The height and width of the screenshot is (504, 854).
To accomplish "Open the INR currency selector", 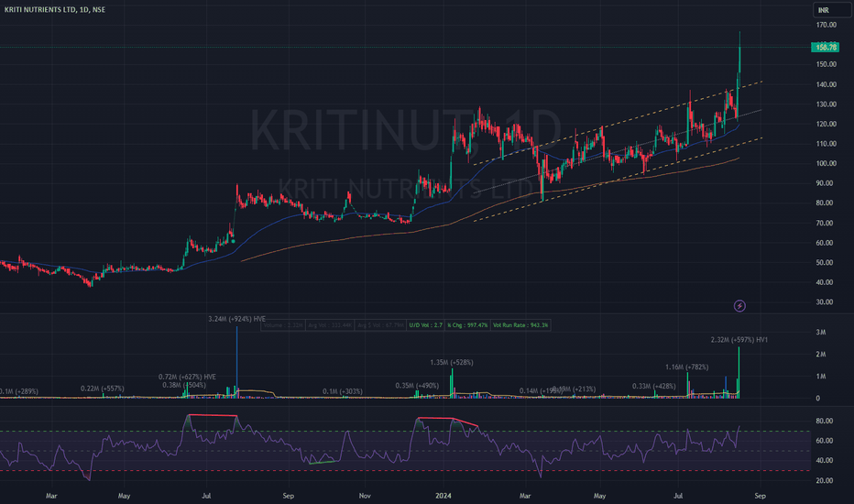I will tap(831, 10).
